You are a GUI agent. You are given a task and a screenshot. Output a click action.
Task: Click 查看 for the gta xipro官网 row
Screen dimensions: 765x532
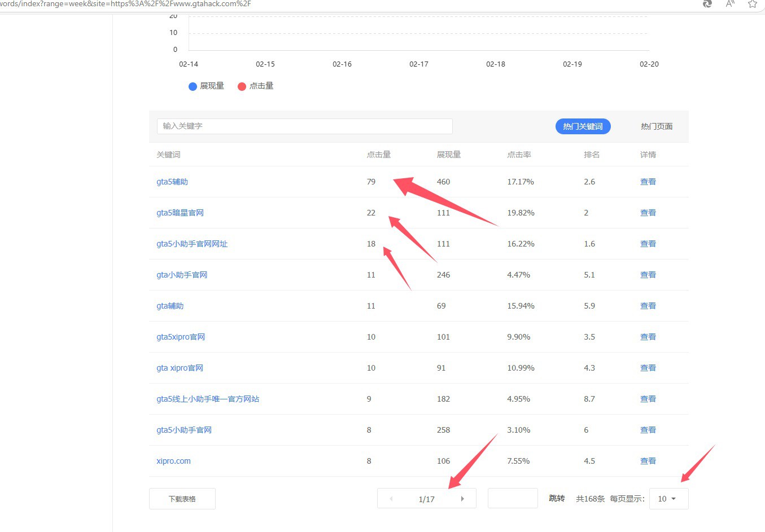click(648, 368)
